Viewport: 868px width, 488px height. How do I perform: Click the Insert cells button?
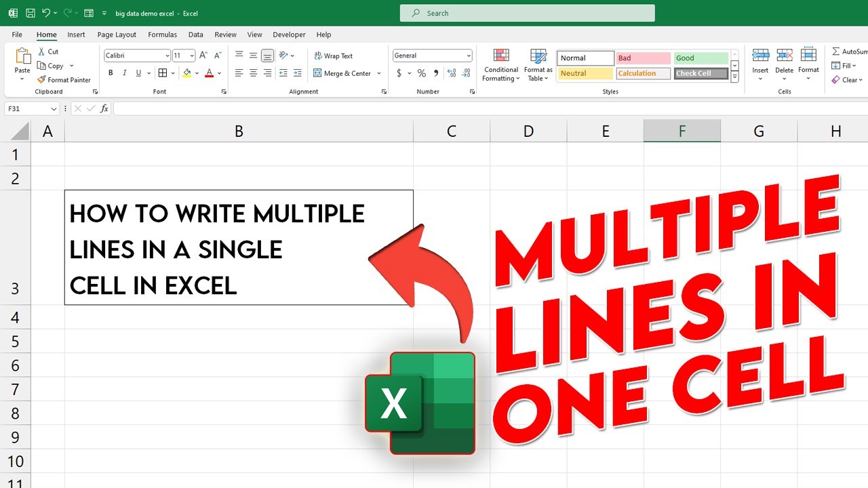click(x=760, y=64)
